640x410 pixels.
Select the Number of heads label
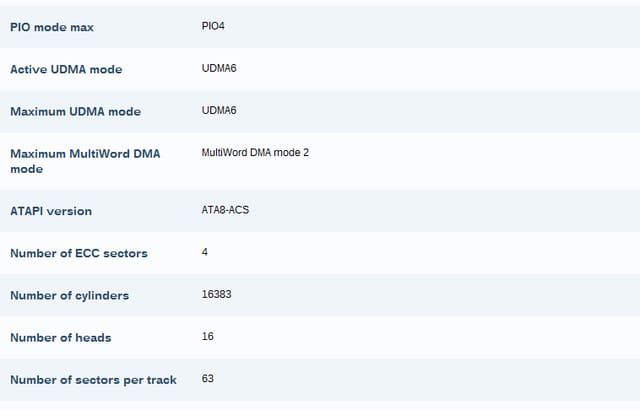coord(60,338)
